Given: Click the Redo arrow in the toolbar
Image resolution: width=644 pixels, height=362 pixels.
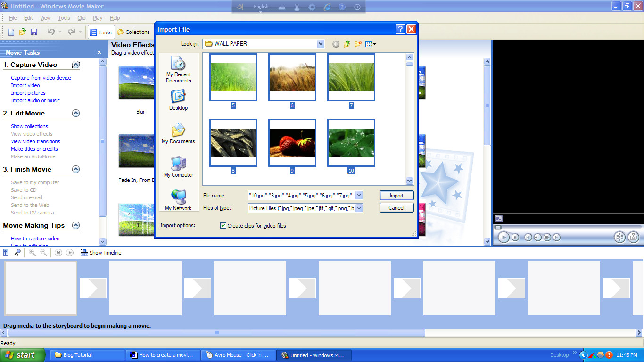Looking at the screenshot, I should pos(72,32).
